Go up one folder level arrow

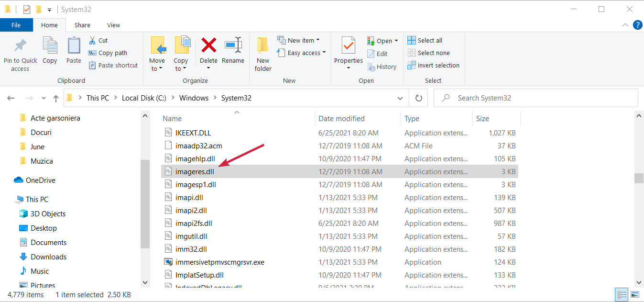coord(56,98)
